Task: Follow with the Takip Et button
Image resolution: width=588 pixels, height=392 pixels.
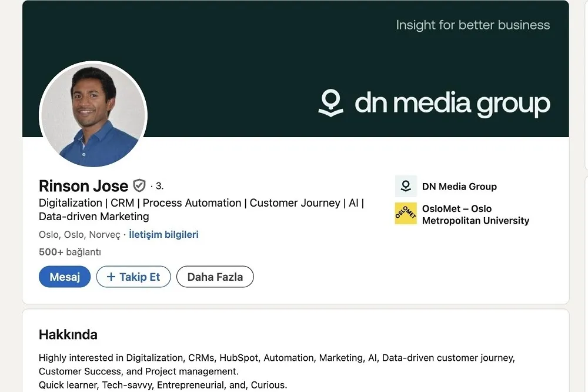Action: (133, 277)
